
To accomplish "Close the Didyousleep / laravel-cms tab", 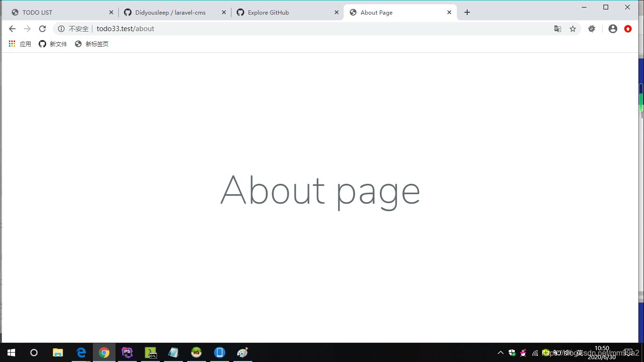I will [224, 12].
